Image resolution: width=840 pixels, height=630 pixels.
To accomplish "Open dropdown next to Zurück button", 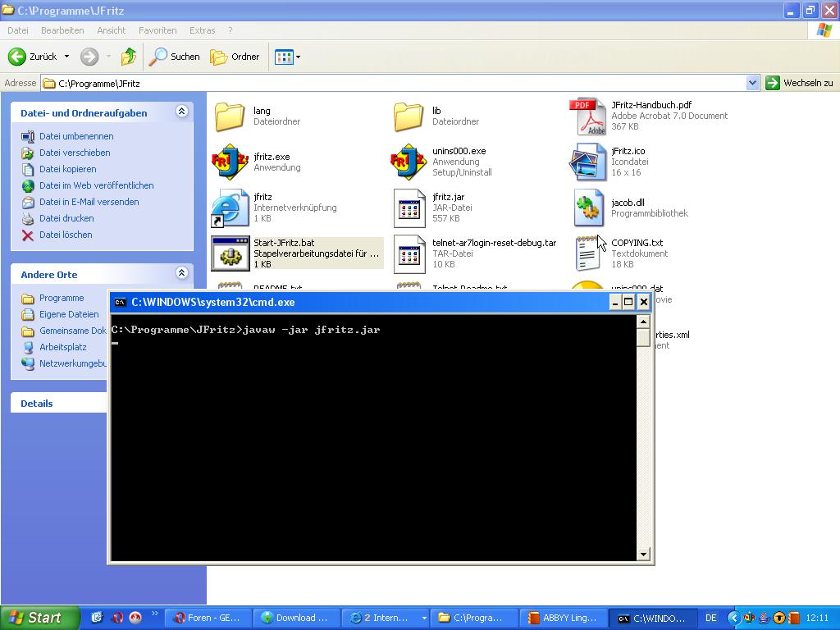I will point(67,57).
